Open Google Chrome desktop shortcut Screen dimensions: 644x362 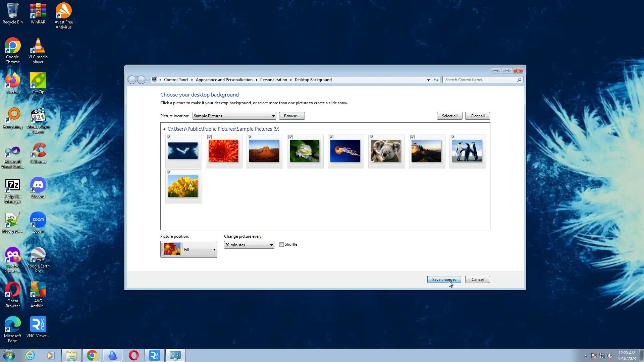[x=12, y=50]
